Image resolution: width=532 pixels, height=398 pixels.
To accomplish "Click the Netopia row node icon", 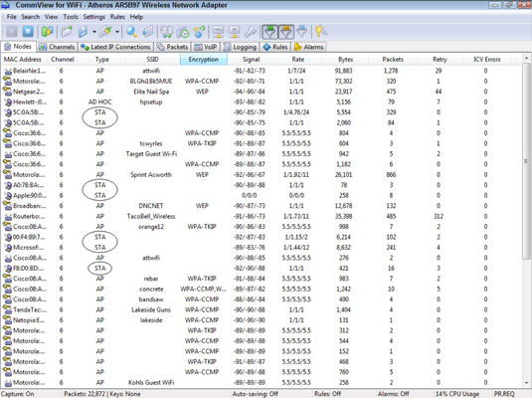I will 8,320.
